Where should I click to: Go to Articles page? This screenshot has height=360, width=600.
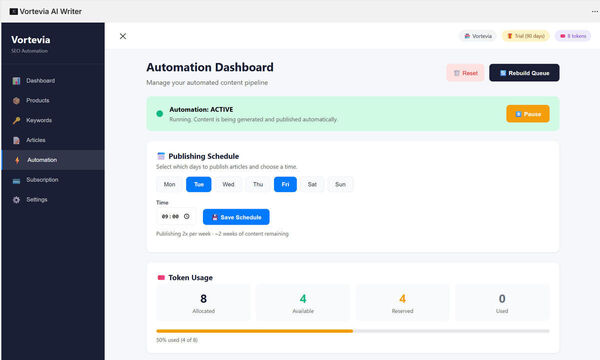tap(53, 140)
